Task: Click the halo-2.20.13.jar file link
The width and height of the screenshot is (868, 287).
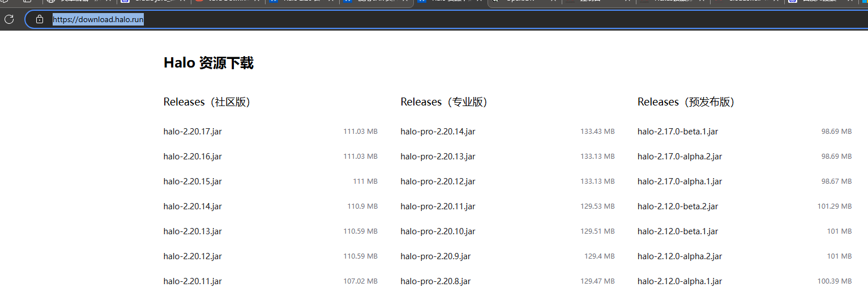Action: (193, 231)
